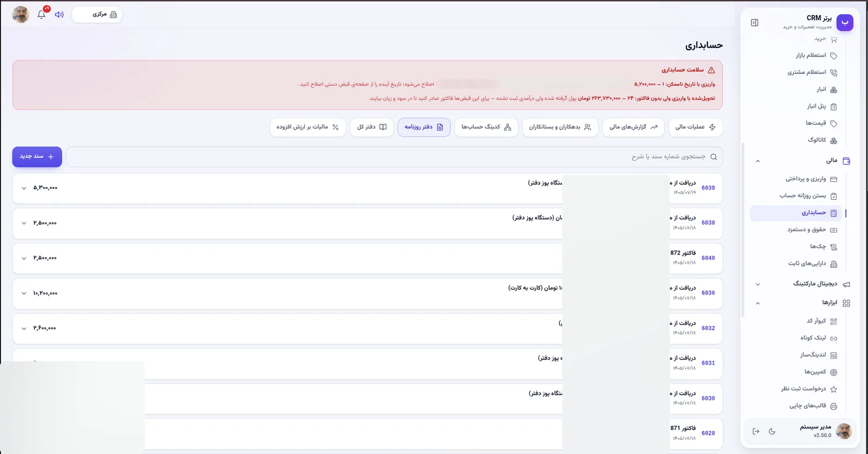Expand journal entry 6039 with its chevron
The width and height of the screenshot is (868, 454).
point(24,188)
